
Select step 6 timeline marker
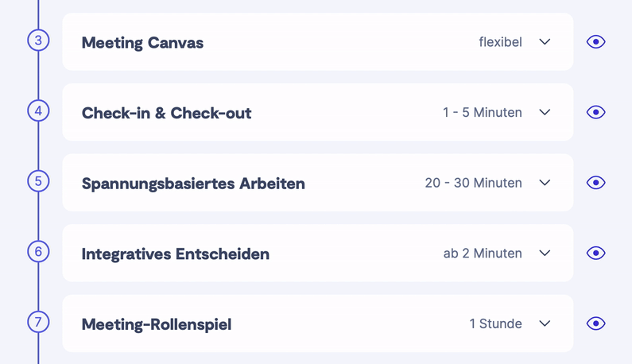(38, 251)
